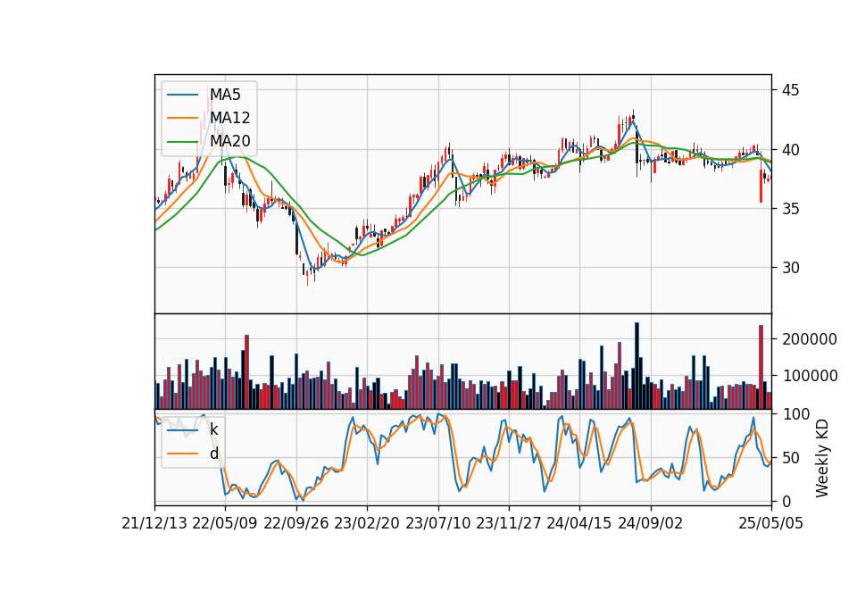Click the long red candlestick at far right
Image resolution: width=857 pixels, height=616 pixels.
click(x=761, y=186)
